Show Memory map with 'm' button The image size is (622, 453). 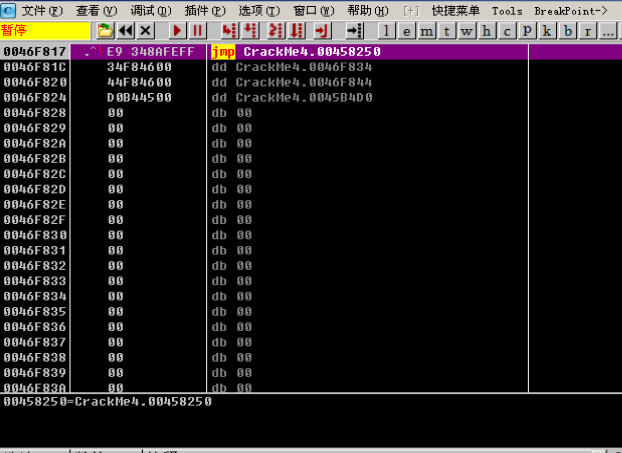click(x=427, y=30)
